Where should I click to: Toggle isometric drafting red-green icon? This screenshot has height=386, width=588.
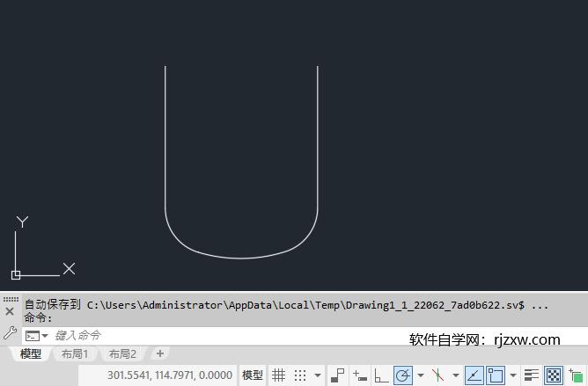pyautogui.click(x=438, y=375)
